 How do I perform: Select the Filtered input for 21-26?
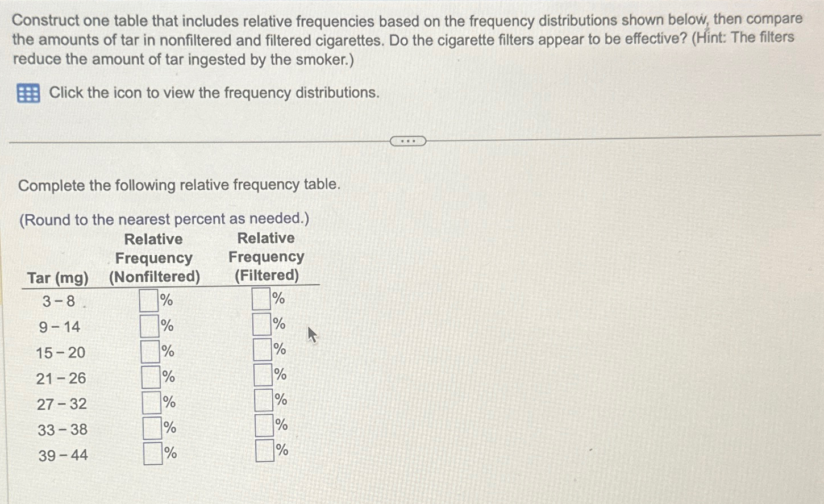[262, 373]
